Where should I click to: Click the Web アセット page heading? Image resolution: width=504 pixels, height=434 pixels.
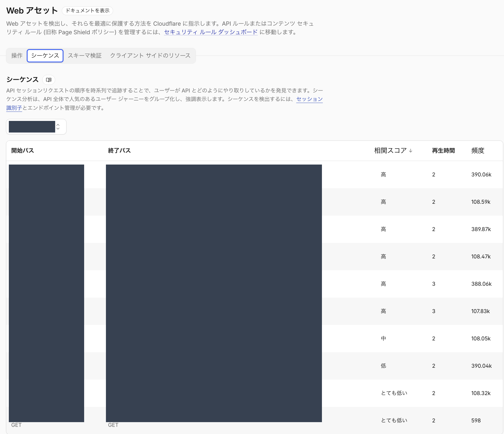coord(32,10)
